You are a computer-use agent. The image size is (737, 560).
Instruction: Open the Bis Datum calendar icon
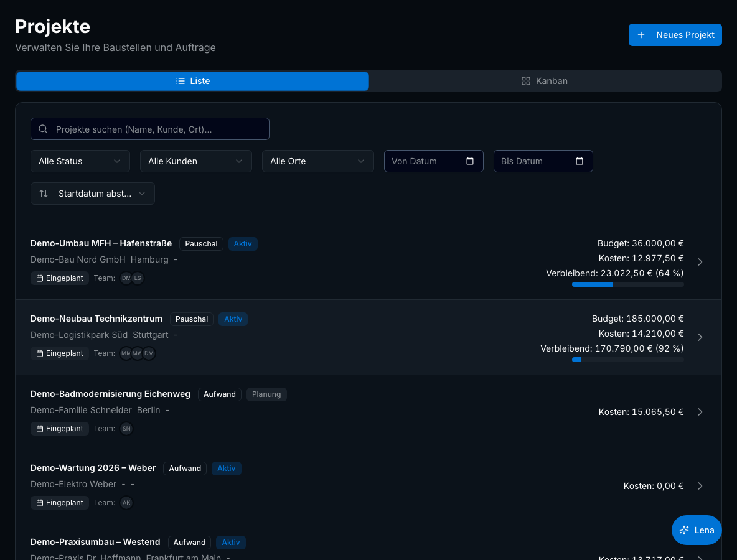[x=579, y=161]
